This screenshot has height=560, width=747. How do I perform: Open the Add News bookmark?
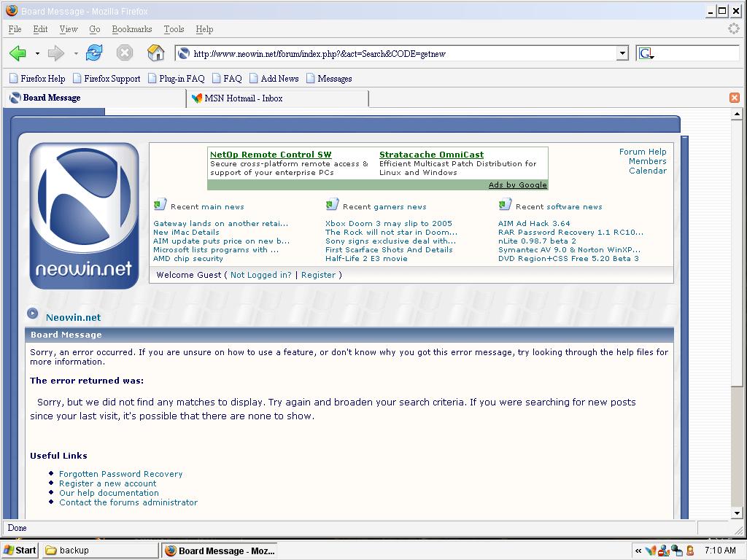click(274, 79)
